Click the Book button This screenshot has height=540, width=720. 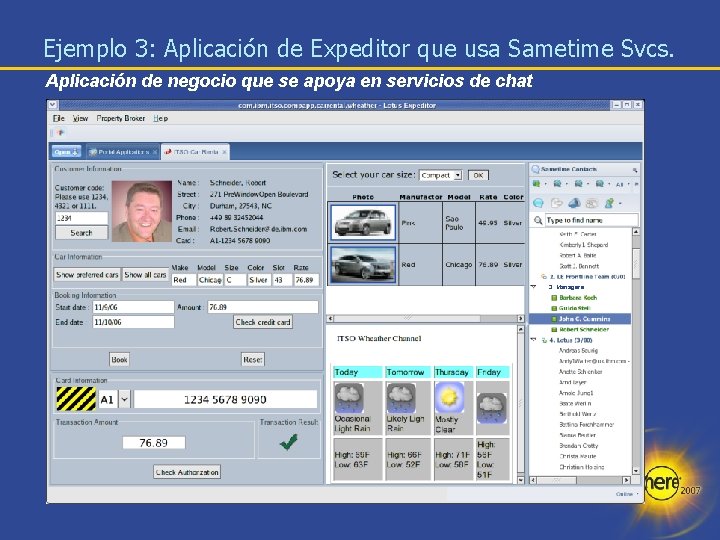(x=119, y=360)
